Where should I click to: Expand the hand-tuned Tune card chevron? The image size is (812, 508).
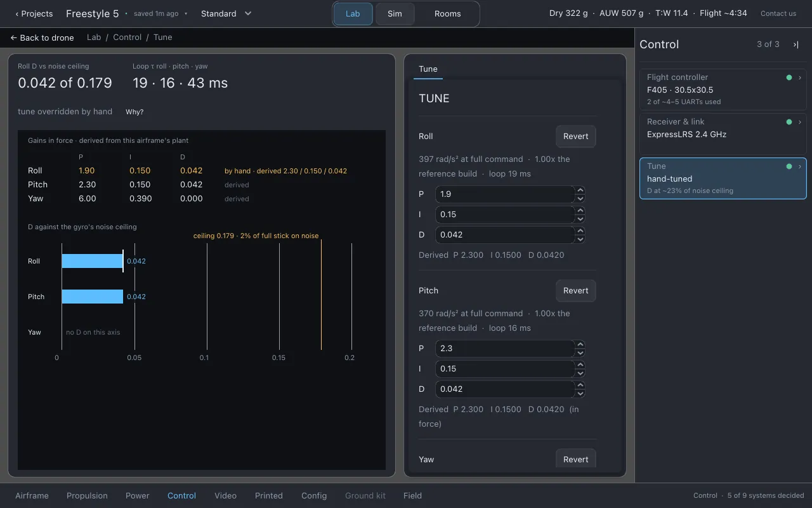click(800, 166)
